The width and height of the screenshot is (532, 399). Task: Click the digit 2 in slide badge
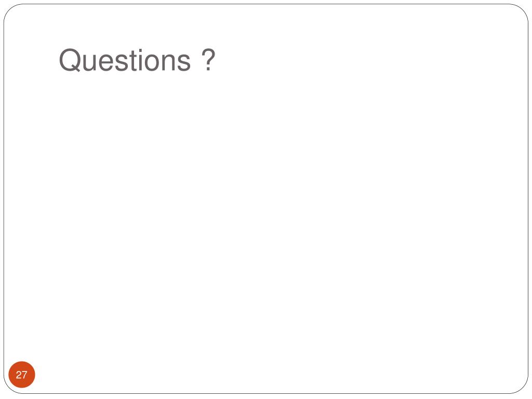(x=18, y=375)
